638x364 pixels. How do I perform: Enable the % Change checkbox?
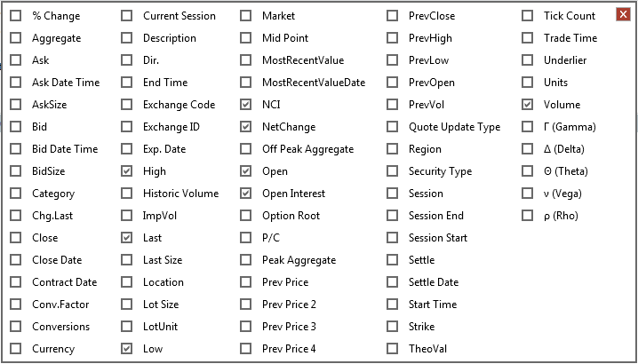[15, 16]
